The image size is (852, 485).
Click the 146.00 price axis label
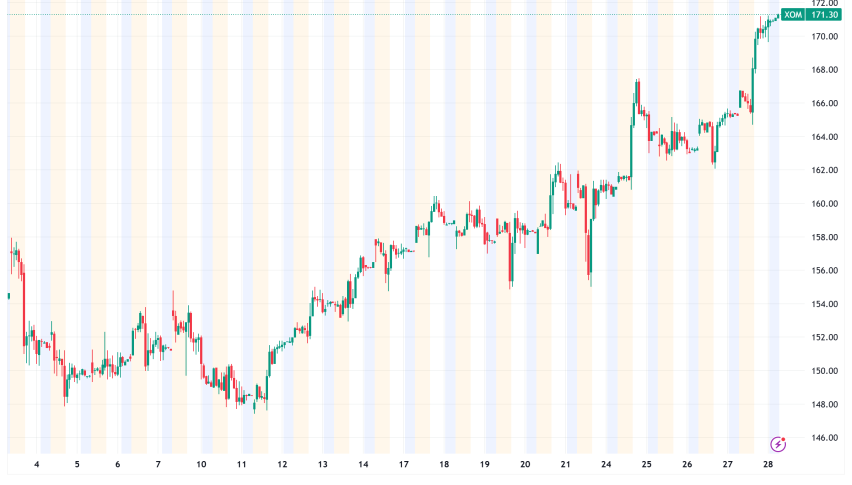pyautogui.click(x=824, y=438)
